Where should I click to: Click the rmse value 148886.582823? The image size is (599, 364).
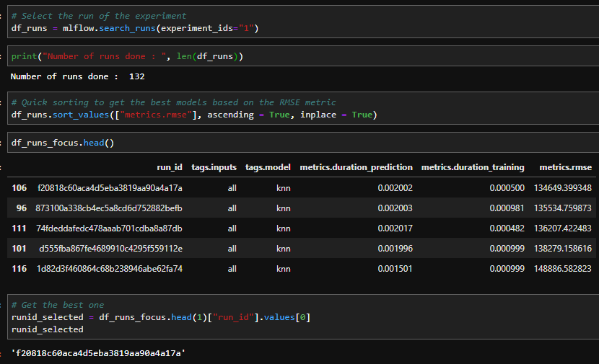(562, 269)
